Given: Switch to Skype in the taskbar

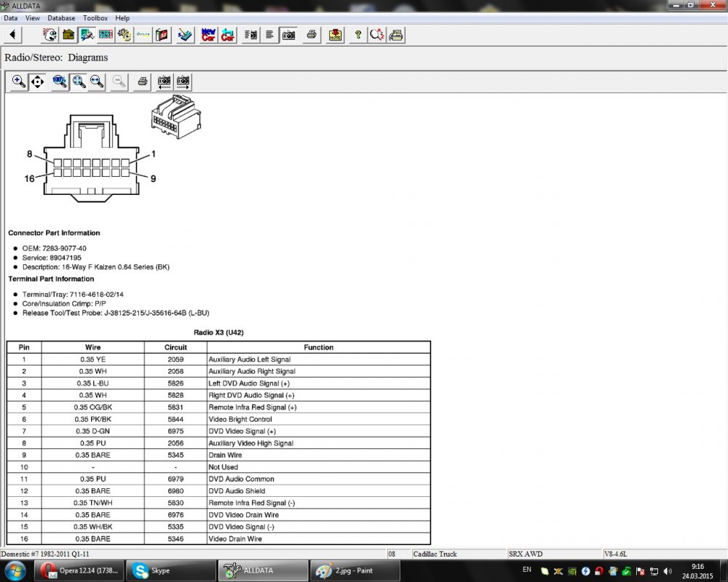Looking at the screenshot, I should (x=171, y=570).
